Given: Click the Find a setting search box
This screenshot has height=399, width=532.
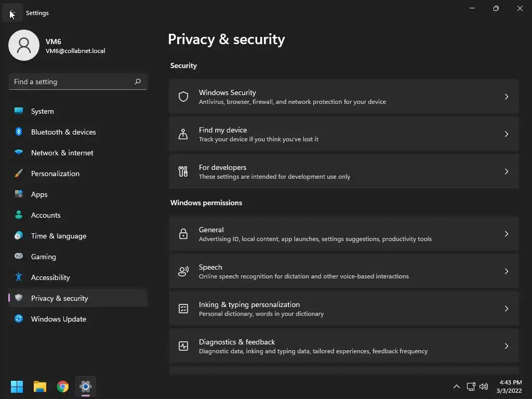Looking at the screenshot, I should (x=73, y=82).
